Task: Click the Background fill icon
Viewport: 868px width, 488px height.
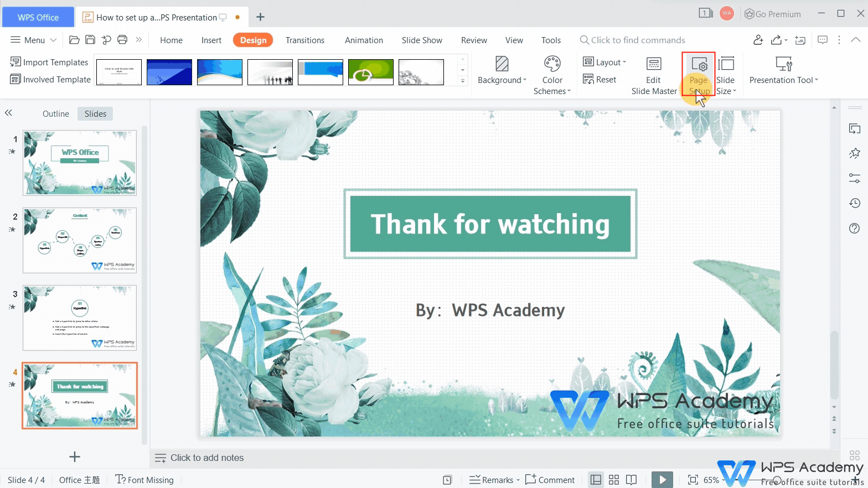Action: [x=502, y=64]
